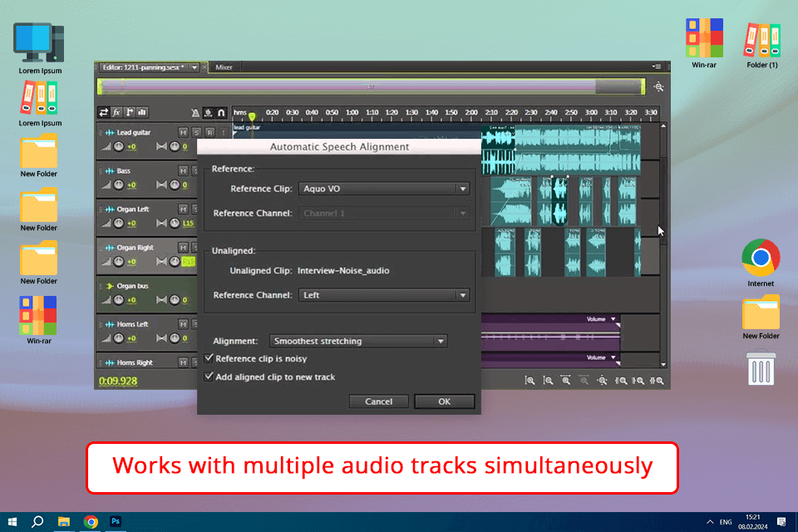This screenshot has height=532, width=798.
Task: Click the Lead guitar track waveform icon
Action: coord(110,132)
